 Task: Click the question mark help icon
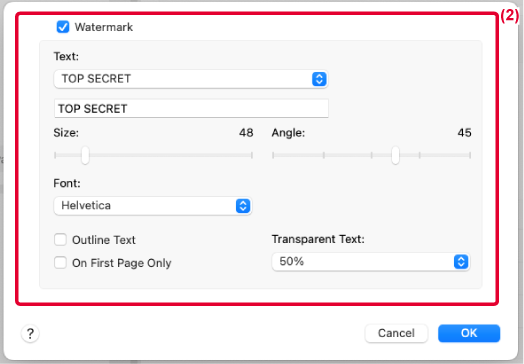(x=30, y=333)
